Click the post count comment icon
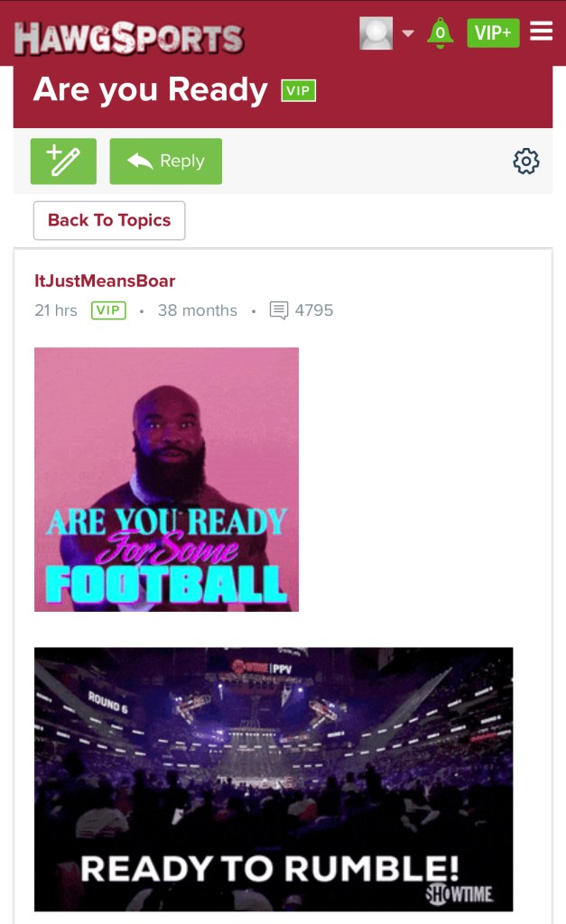 (x=279, y=310)
